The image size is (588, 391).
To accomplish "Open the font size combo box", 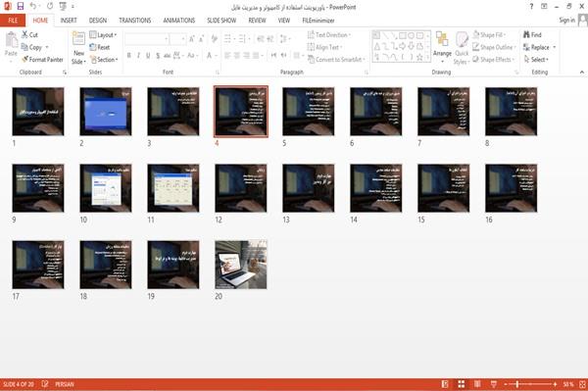I will [177, 38].
